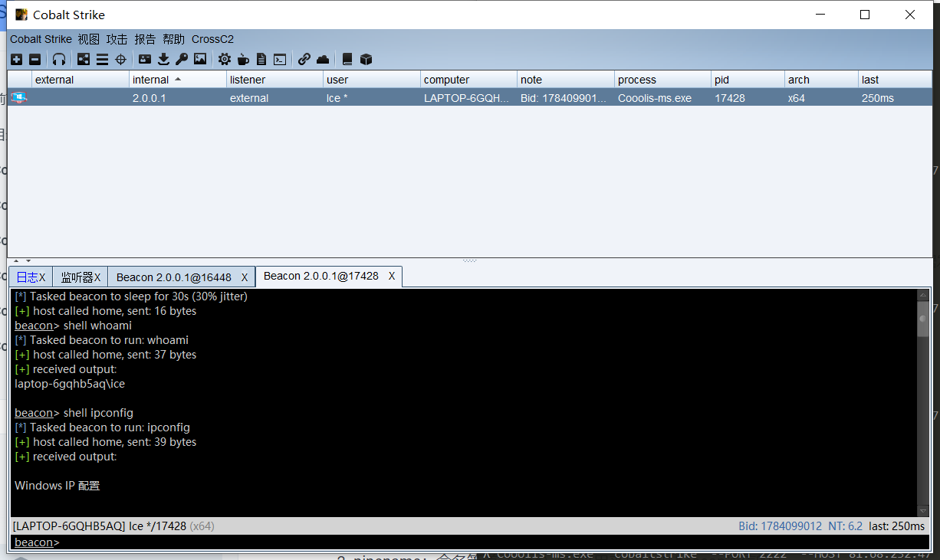Sort by user column header
The width and height of the screenshot is (940, 560).
tap(372, 80)
